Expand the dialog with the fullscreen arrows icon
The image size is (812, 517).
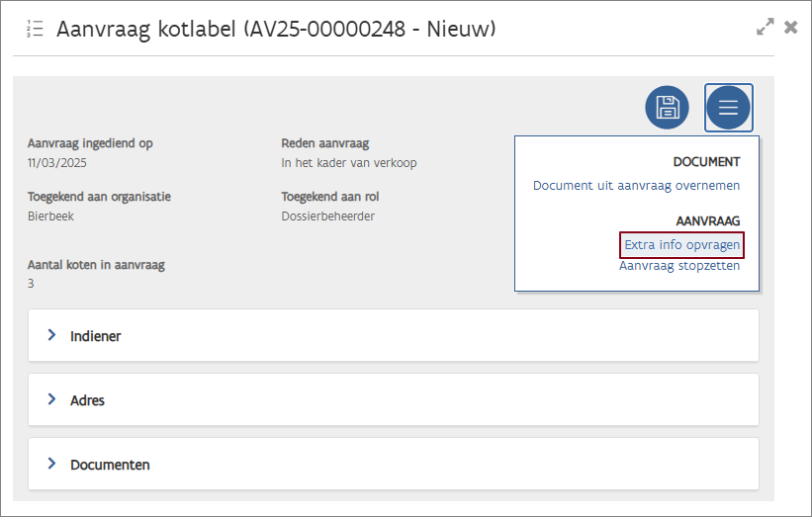[765, 28]
